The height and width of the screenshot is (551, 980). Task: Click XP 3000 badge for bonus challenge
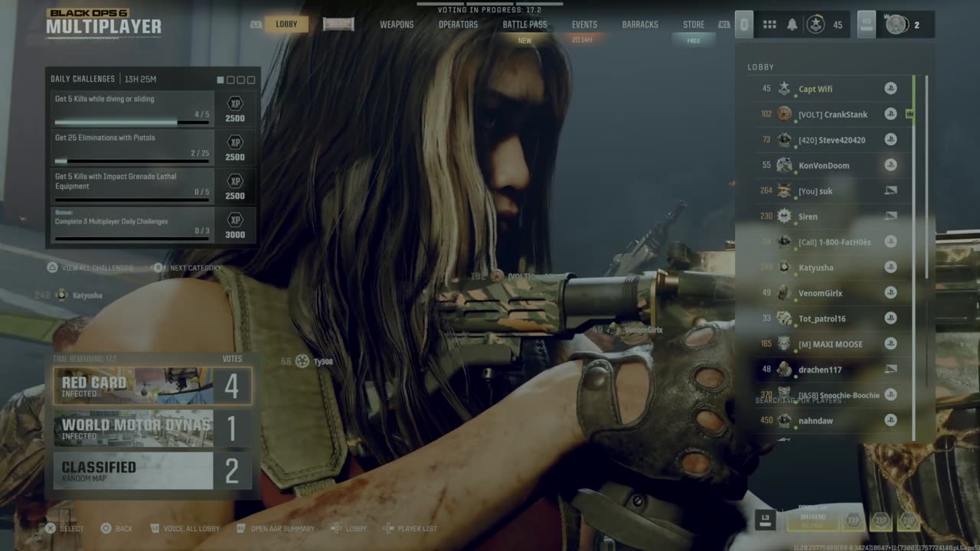pos(235,226)
